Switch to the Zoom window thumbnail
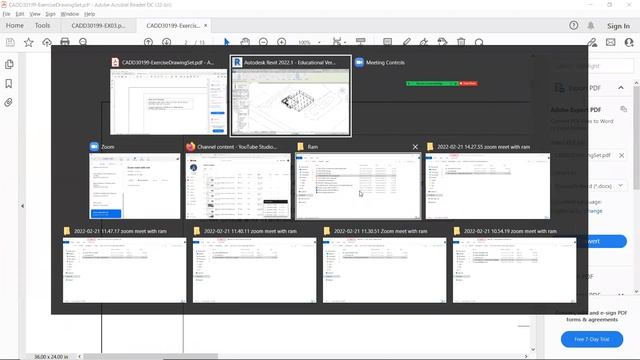This screenshot has width=640, height=360. click(x=135, y=181)
